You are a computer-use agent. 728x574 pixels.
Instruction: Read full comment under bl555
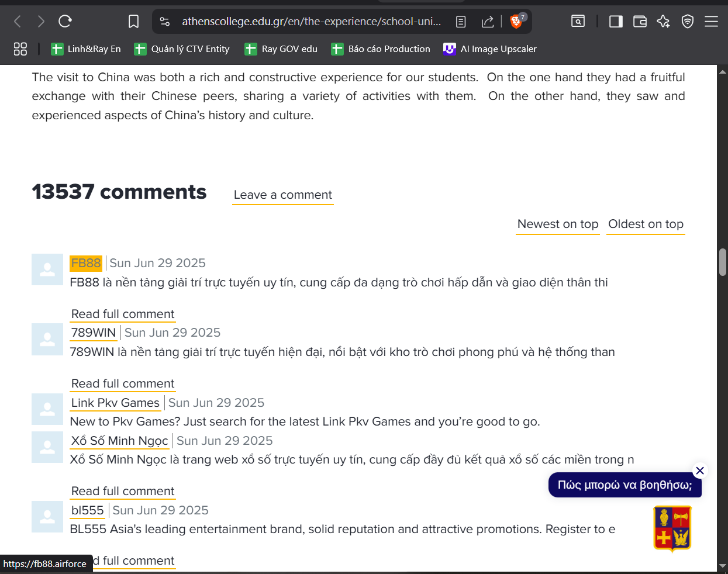133,561
